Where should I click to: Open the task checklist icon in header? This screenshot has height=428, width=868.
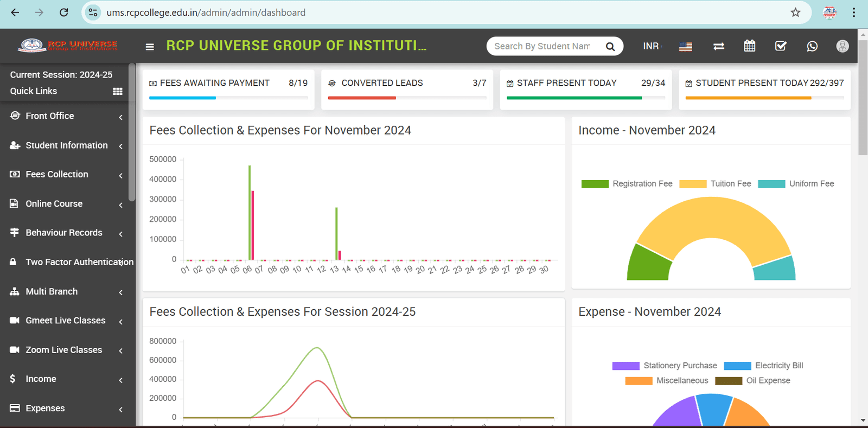coord(781,46)
